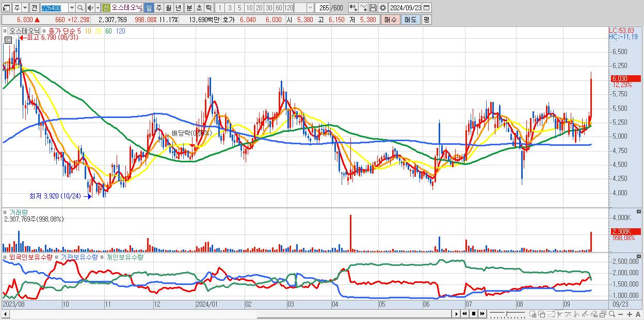Open the calendar date picker icon
The width and height of the screenshot is (644, 320).
[426, 8]
